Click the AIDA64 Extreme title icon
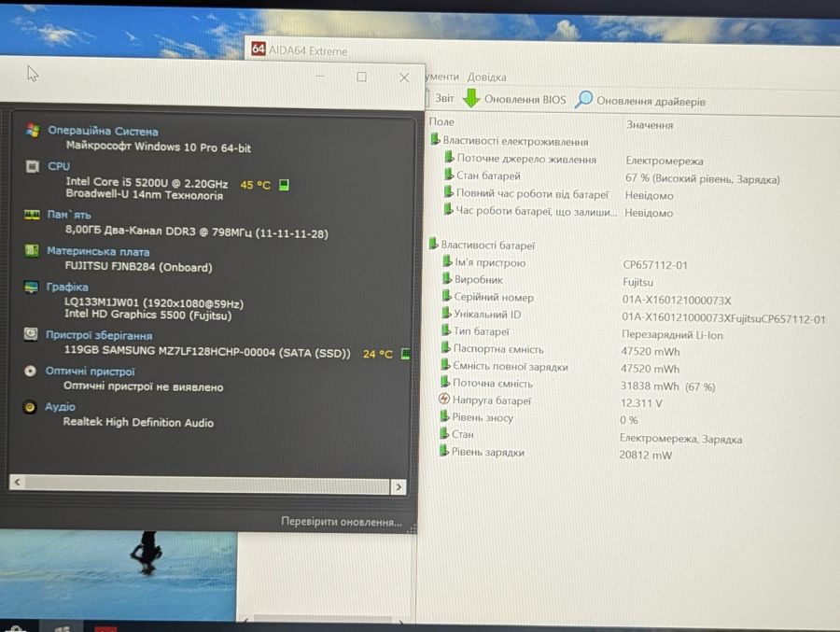The width and height of the screenshot is (840, 632). pyautogui.click(x=259, y=49)
